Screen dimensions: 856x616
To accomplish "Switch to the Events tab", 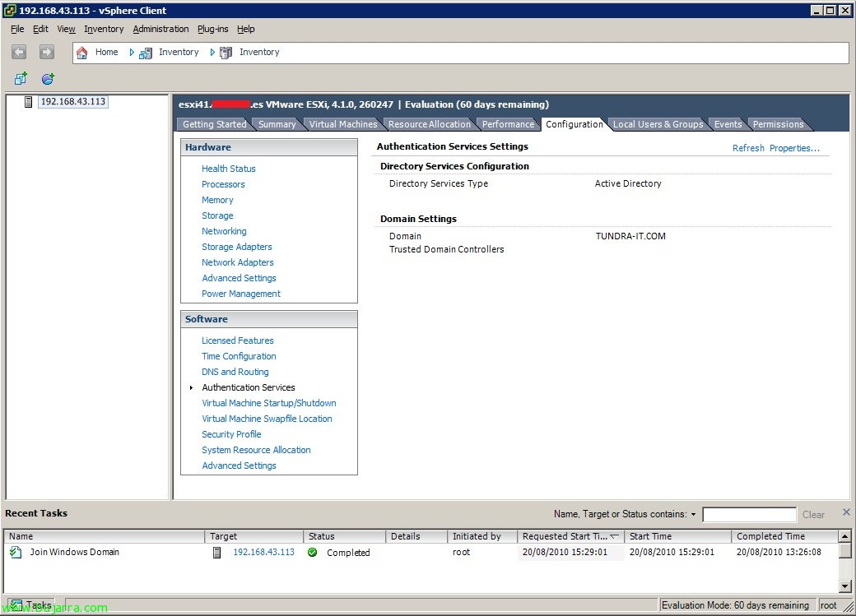I will coord(728,124).
